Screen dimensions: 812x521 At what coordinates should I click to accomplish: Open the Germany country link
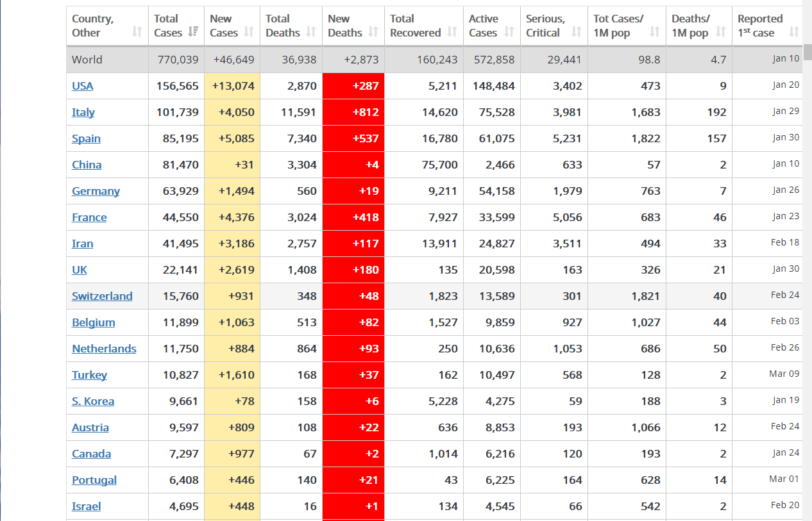96,191
